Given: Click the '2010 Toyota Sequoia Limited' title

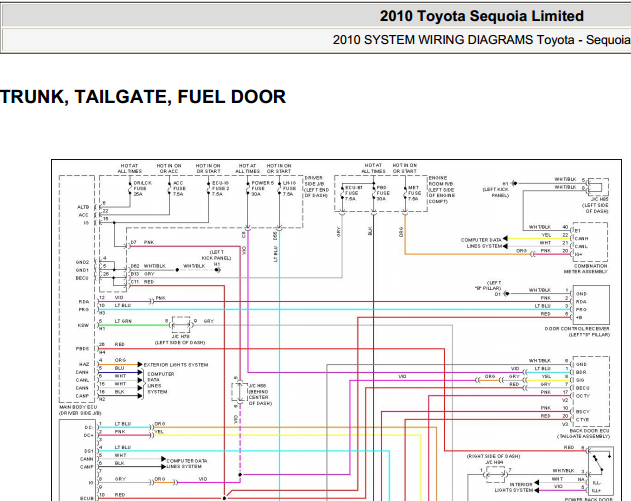Looking at the screenshot, I should tap(482, 16).
